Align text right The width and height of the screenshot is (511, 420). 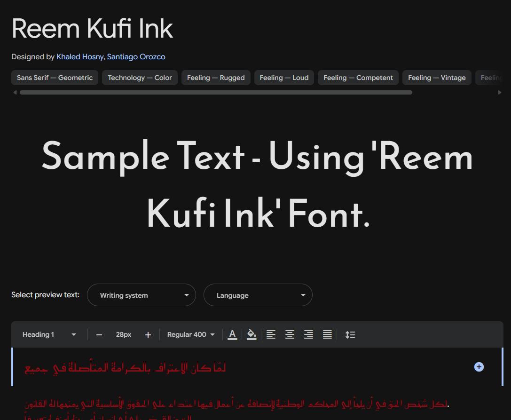click(308, 334)
